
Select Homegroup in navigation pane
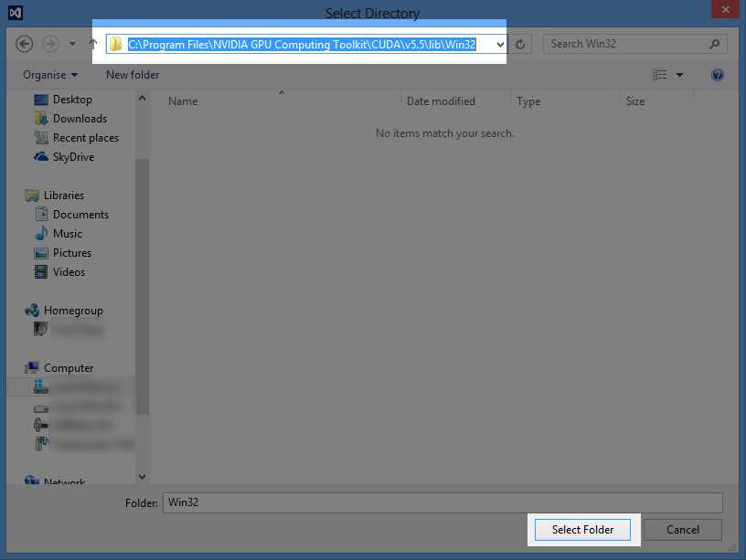point(73,311)
